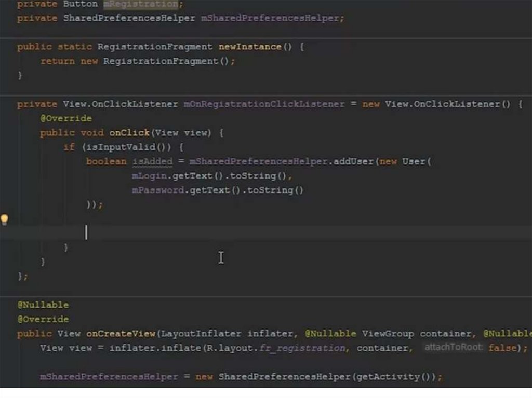
Task: Click the mPassword variable
Action: pyautogui.click(x=158, y=190)
